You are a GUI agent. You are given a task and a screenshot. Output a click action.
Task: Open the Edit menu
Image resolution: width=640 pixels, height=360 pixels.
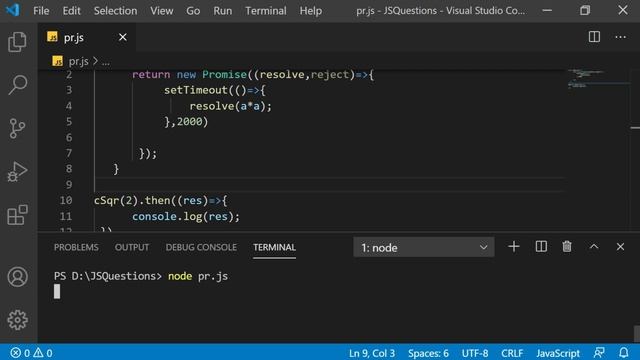71,11
